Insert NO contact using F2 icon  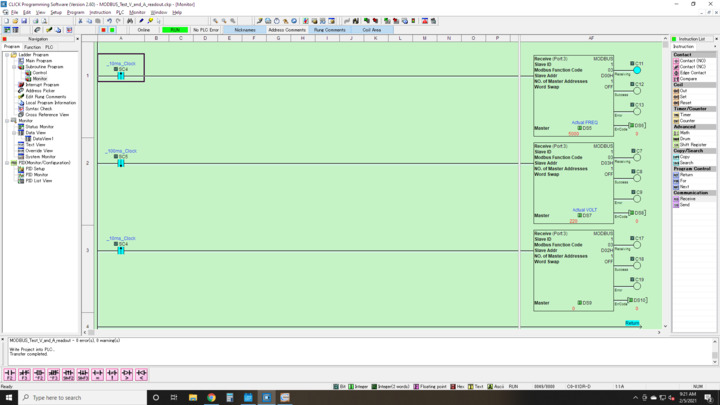[x=10, y=374]
